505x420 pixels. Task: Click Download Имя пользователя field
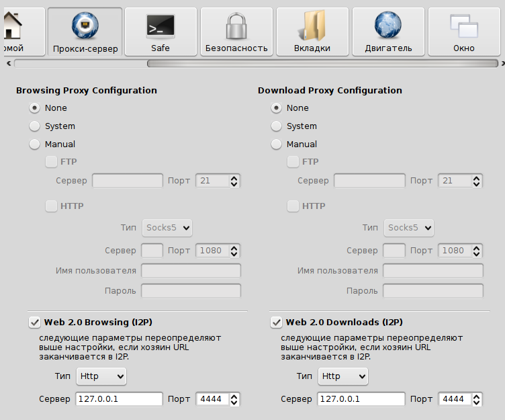tap(433, 271)
